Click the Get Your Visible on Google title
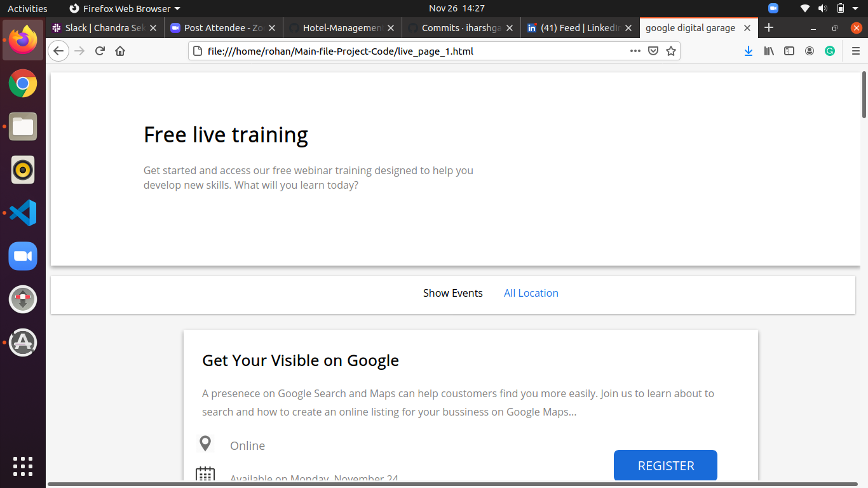 [301, 360]
